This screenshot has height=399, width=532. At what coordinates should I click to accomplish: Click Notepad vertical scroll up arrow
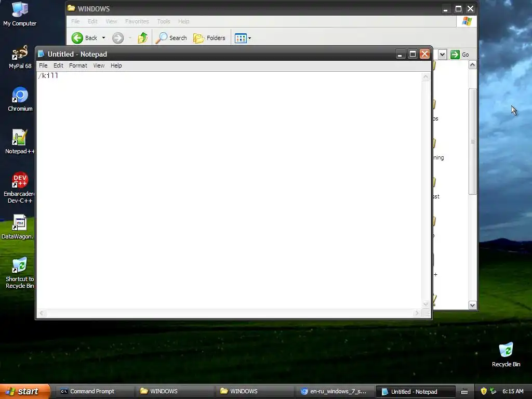426,77
